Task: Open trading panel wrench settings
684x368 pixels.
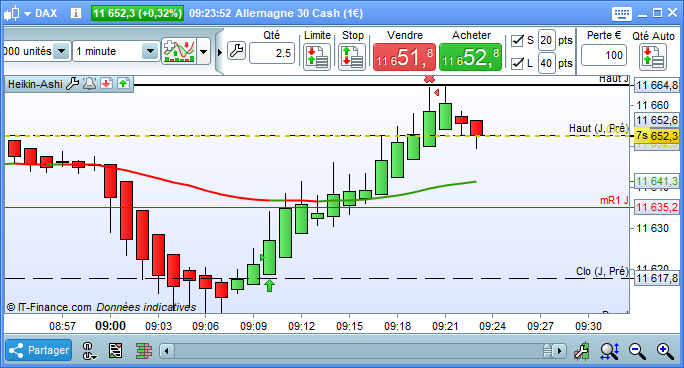Action: (x=236, y=51)
